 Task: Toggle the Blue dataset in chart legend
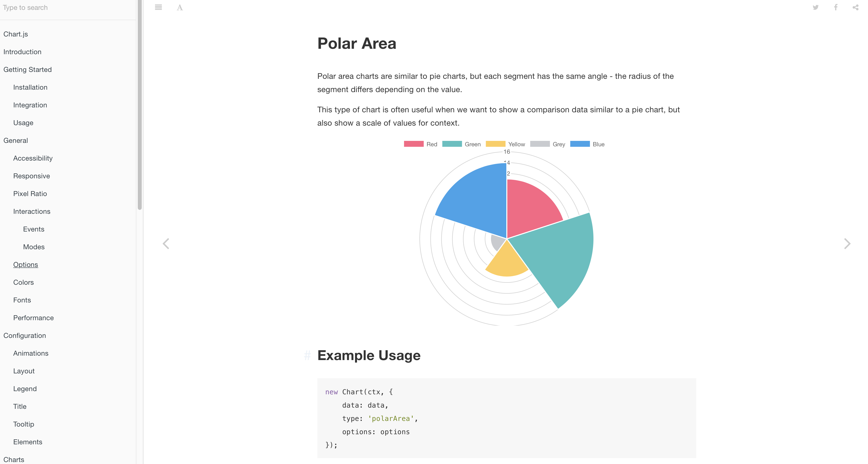(587, 144)
